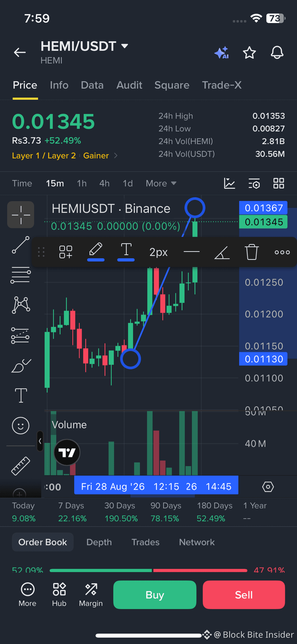Open the Gainer tag link

pyautogui.click(x=96, y=156)
